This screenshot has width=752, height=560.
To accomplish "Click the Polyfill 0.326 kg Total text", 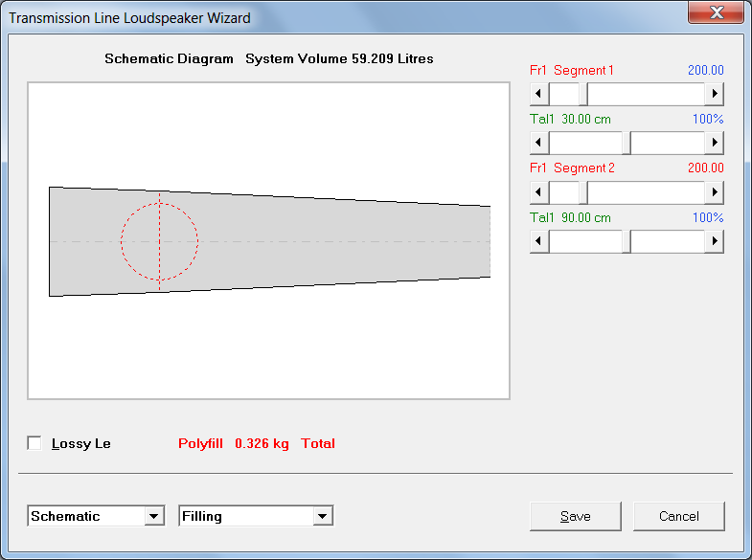I will pos(257,443).
